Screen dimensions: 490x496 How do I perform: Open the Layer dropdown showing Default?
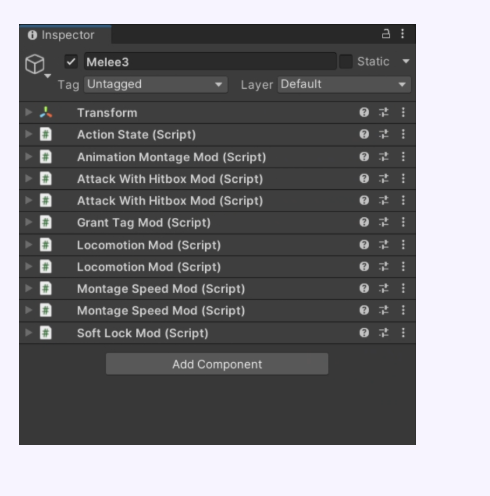tap(344, 84)
